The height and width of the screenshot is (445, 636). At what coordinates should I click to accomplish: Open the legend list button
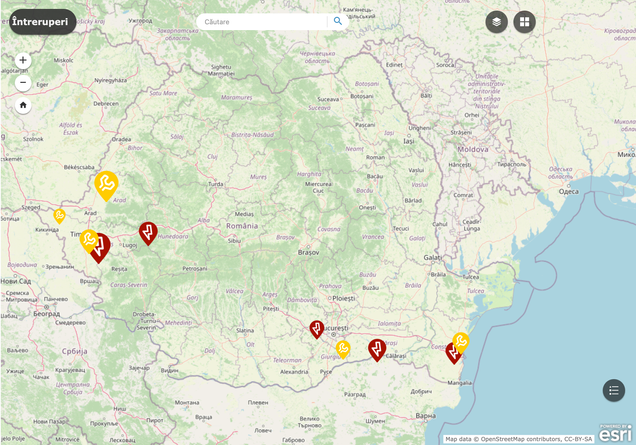pyautogui.click(x=613, y=390)
